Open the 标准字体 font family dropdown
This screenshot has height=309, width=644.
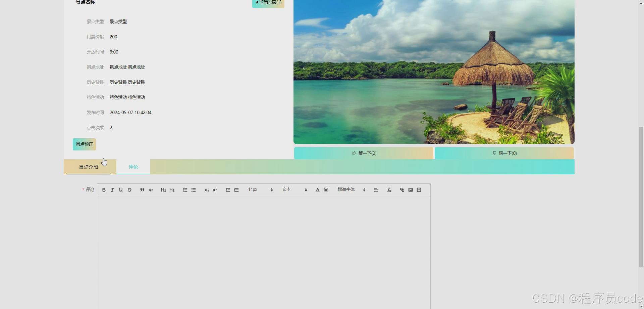[352, 190]
